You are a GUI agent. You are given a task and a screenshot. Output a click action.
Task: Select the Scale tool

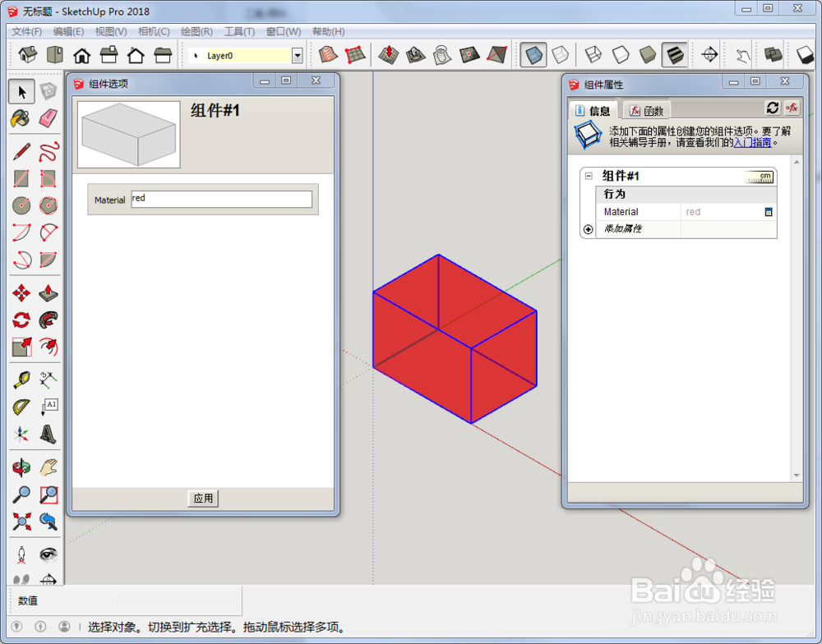click(21, 347)
